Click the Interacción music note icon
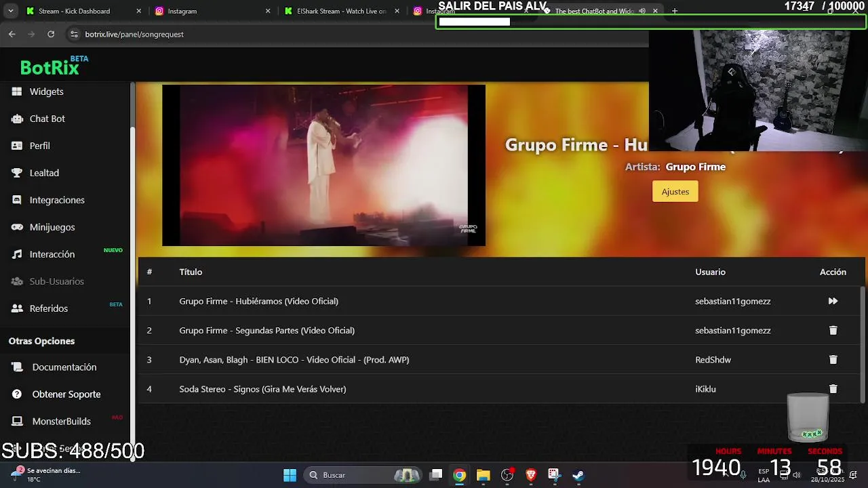 point(17,254)
